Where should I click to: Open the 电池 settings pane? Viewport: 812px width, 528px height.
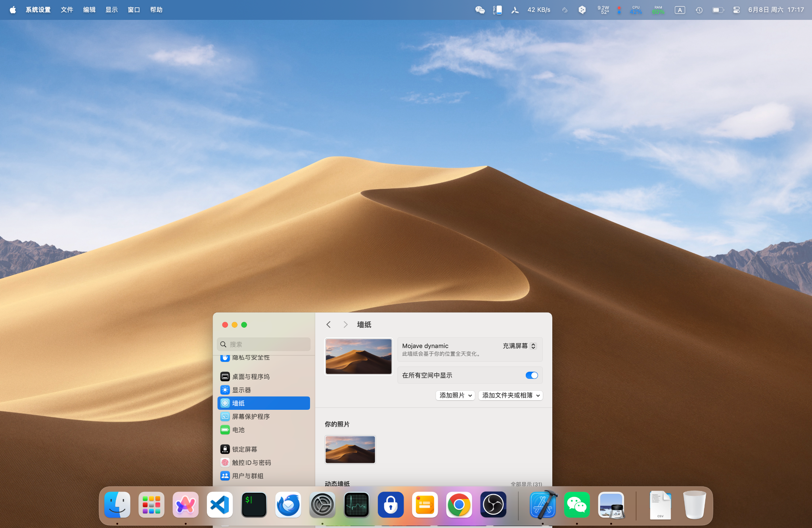(x=238, y=430)
